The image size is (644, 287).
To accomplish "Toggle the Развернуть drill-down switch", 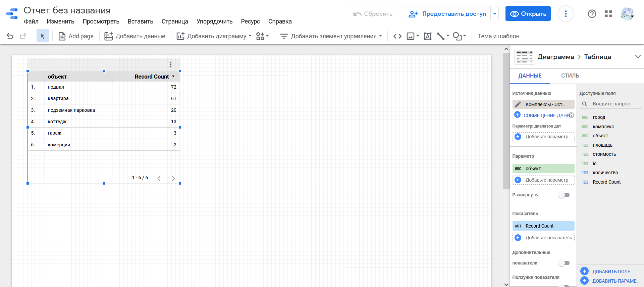I will point(564,195).
